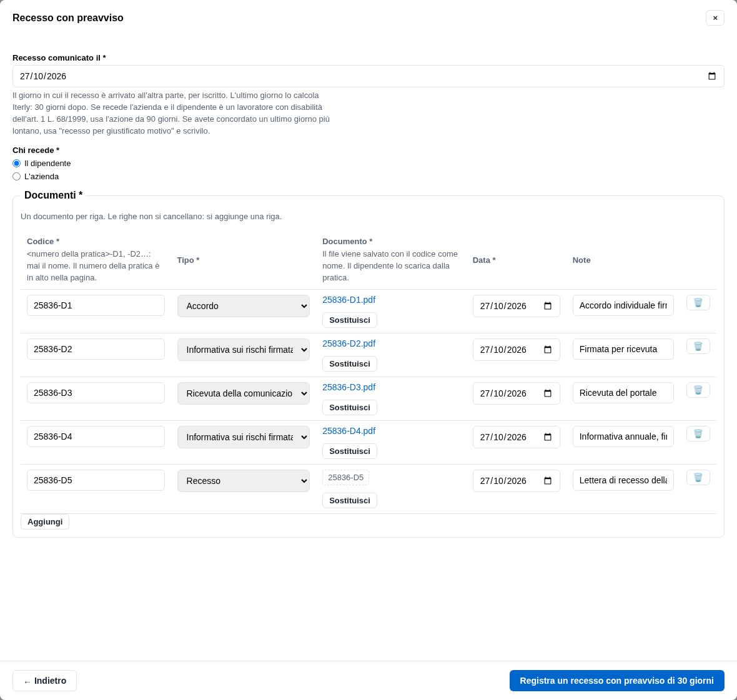Select the Codice field containing 25836-D4
Screen dimensions: 737x700
[x=96, y=436]
